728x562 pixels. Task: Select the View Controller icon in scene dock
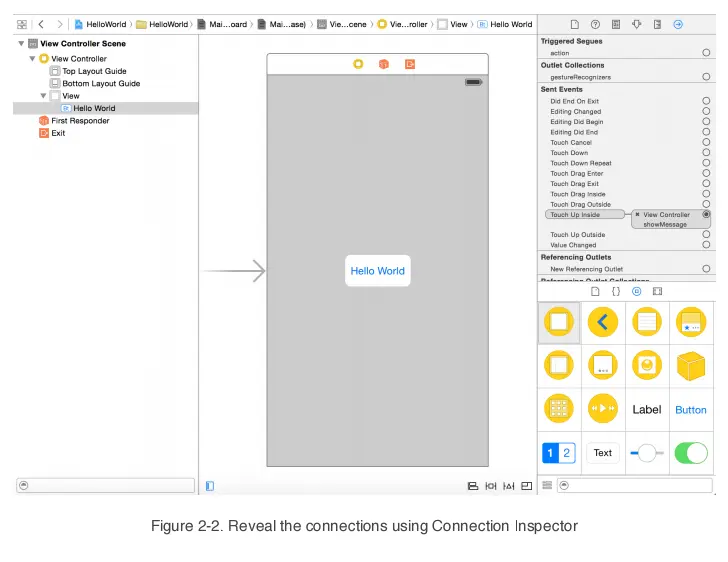tap(358, 64)
